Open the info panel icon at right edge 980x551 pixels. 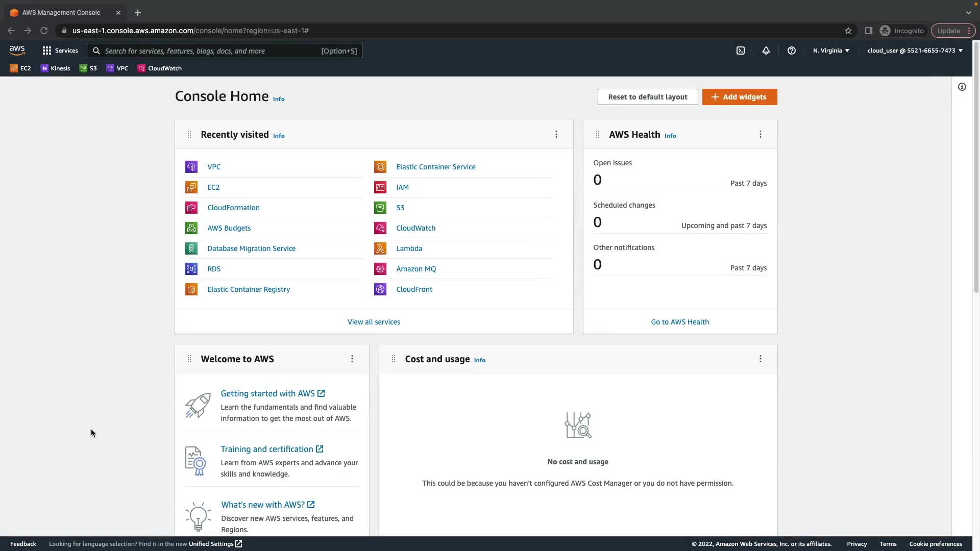[x=962, y=87]
